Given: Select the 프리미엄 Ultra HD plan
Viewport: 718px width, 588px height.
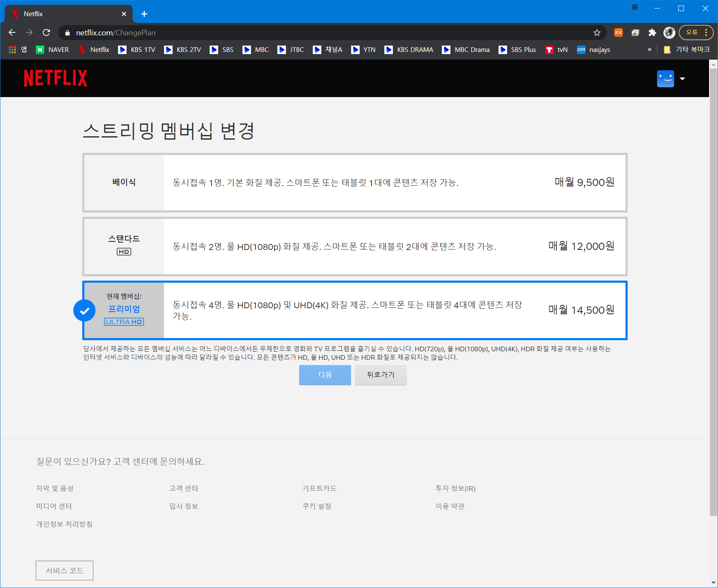Looking at the screenshot, I should click(355, 310).
